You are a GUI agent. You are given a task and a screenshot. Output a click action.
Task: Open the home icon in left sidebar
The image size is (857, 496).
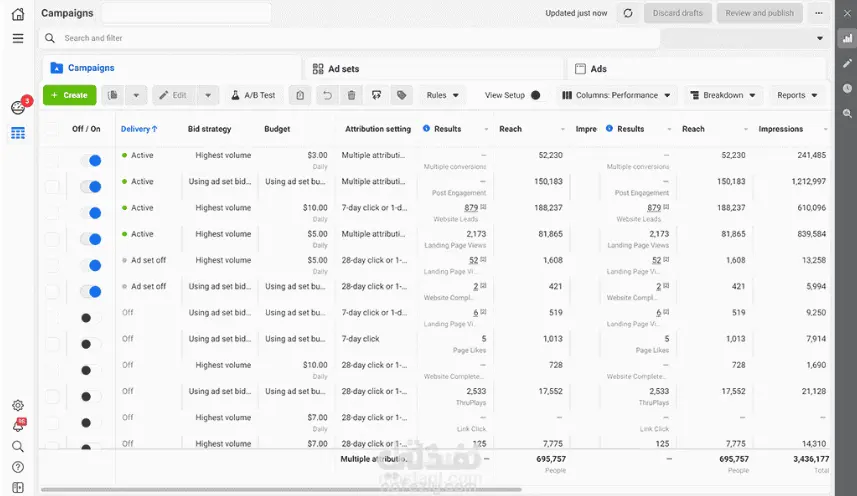point(18,14)
